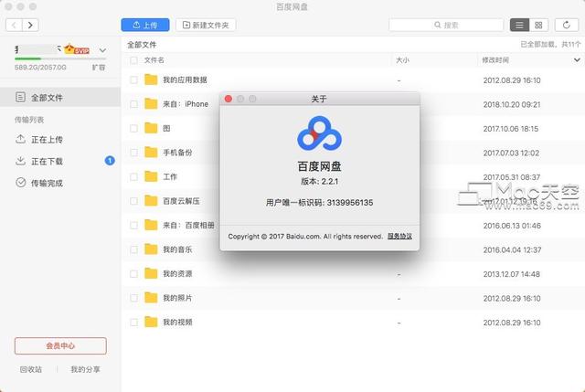The image size is (585, 392).
Task: Check the box for 手机备份
Action: [133, 153]
